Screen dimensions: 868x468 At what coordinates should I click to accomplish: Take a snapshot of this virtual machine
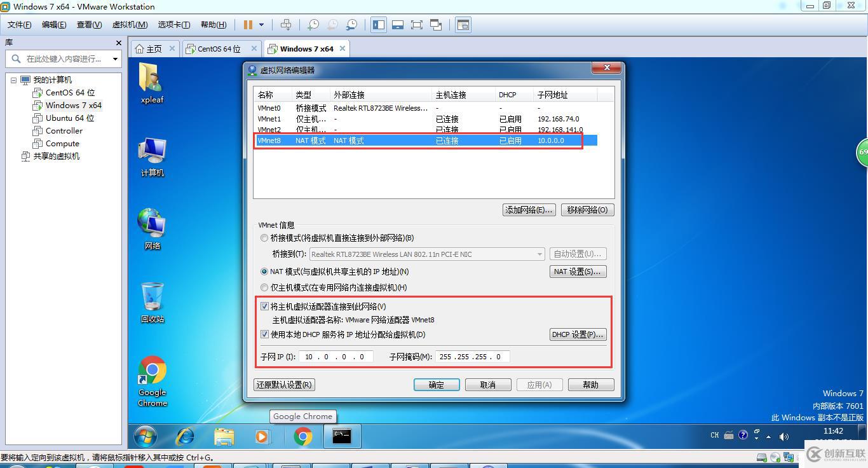point(313,25)
